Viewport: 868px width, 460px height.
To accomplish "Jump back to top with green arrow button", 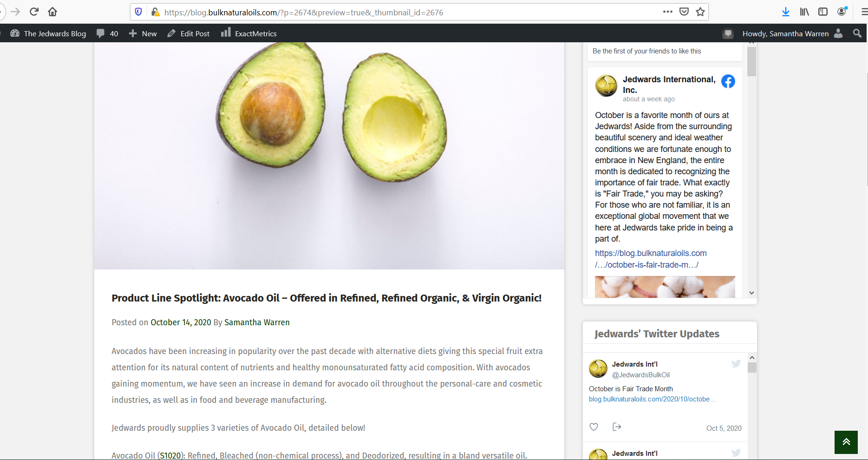I will coord(846,442).
